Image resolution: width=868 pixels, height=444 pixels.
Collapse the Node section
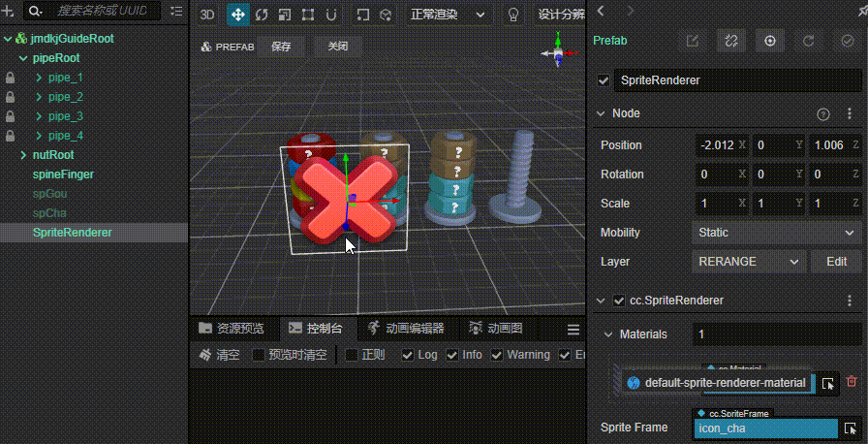[601, 113]
